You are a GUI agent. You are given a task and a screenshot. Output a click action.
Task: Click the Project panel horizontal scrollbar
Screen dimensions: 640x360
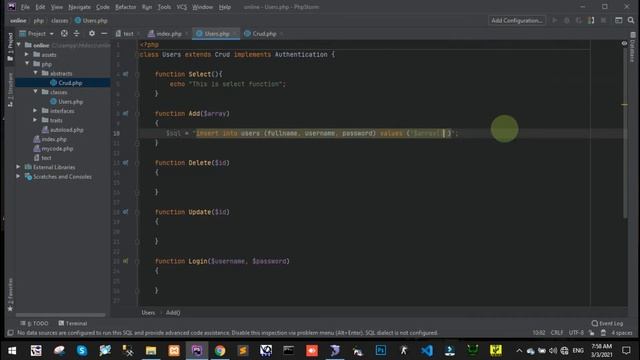pos(60,315)
